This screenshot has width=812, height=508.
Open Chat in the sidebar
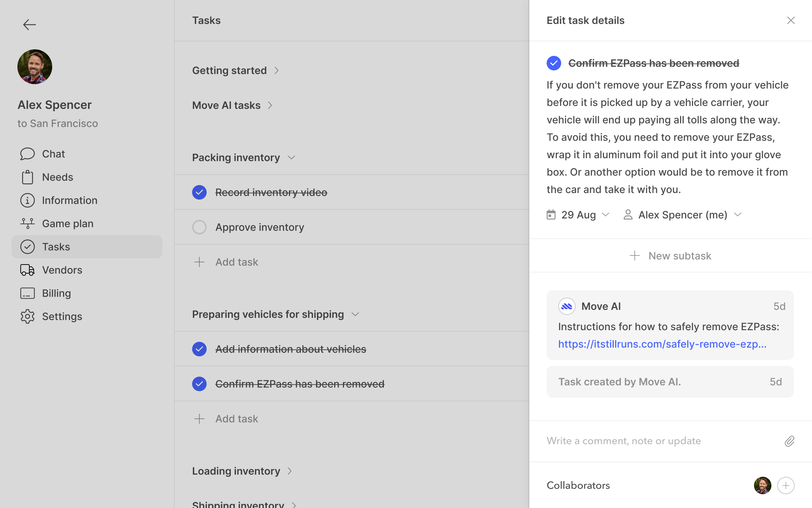click(x=53, y=154)
